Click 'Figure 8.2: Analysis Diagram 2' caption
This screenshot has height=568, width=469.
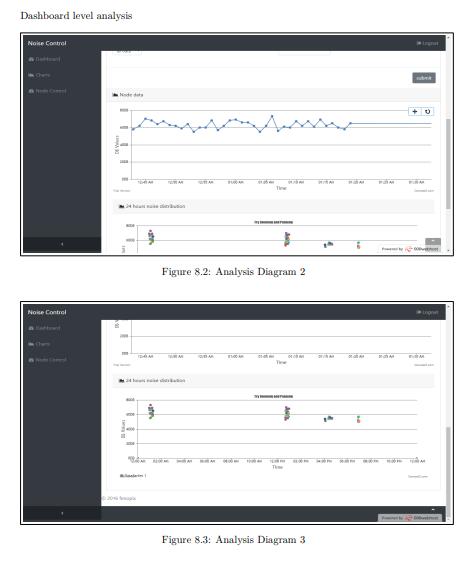(234, 272)
